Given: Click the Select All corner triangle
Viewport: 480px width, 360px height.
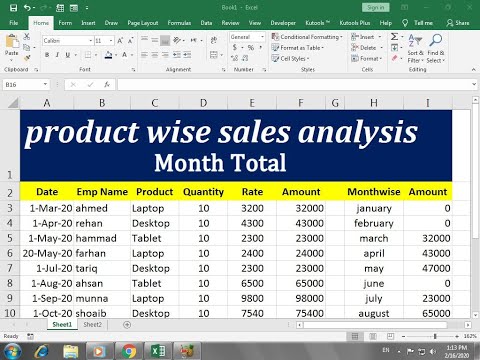Looking at the screenshot, I should (x=13, y=102).
